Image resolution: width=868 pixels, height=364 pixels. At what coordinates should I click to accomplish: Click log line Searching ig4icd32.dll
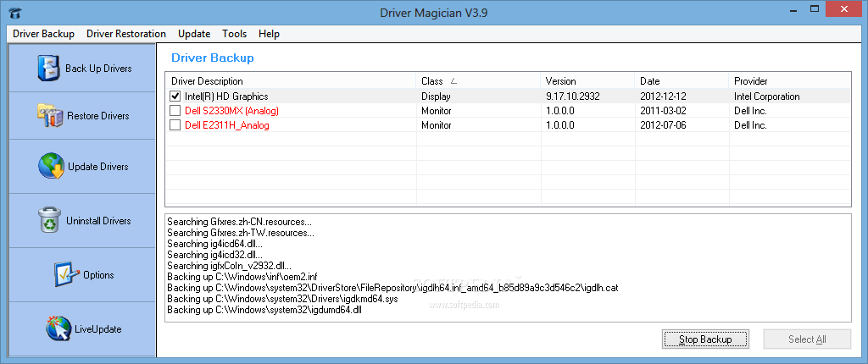(214, 255)
